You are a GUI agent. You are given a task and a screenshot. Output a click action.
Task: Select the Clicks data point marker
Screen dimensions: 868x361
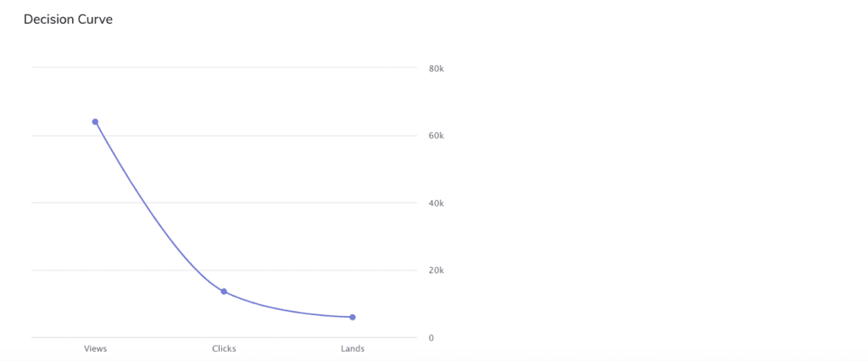(224, 292)
